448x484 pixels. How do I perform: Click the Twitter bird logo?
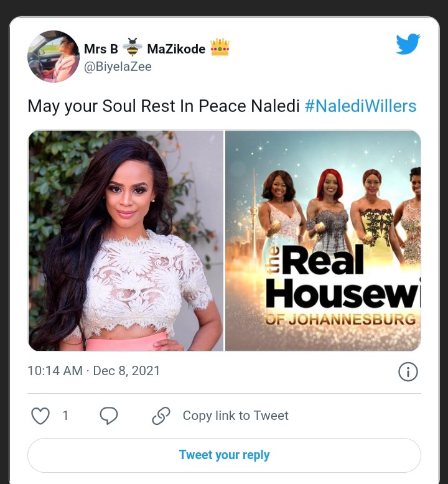(x=408, y=44)
